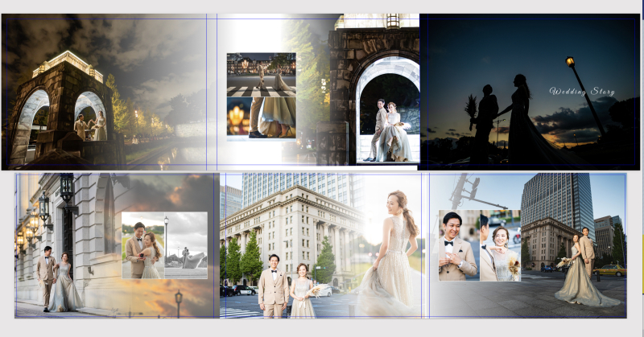Pick the black and white inset photo

tap(186, 245)
